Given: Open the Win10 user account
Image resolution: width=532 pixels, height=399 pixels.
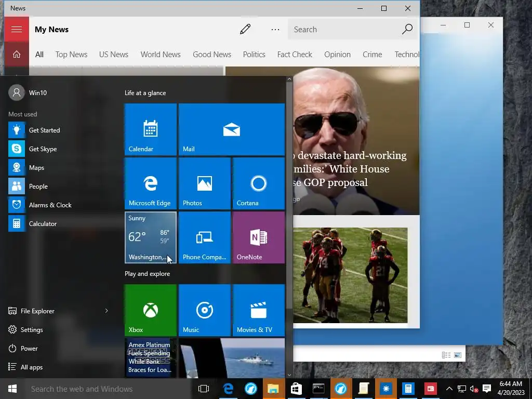Looking at the screenshot, I should point(28,92).
